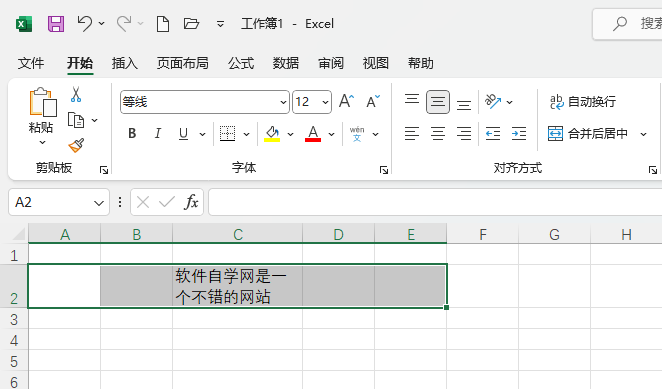
Task: Click the 粘贴 paste clipboard icon
Action: click(42, 102)
